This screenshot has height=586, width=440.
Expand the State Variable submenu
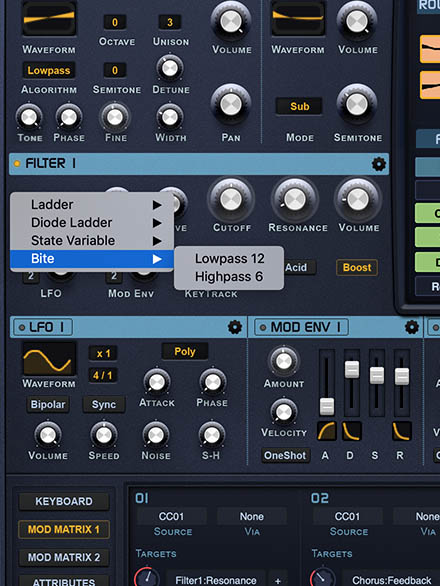tap(92, 241)
